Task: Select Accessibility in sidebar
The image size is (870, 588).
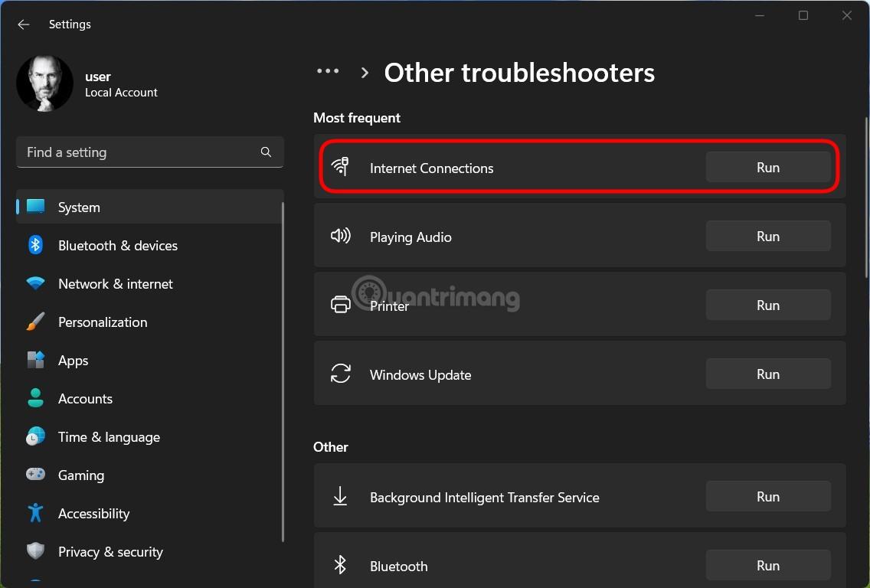Action: click(x=150, y=513)
